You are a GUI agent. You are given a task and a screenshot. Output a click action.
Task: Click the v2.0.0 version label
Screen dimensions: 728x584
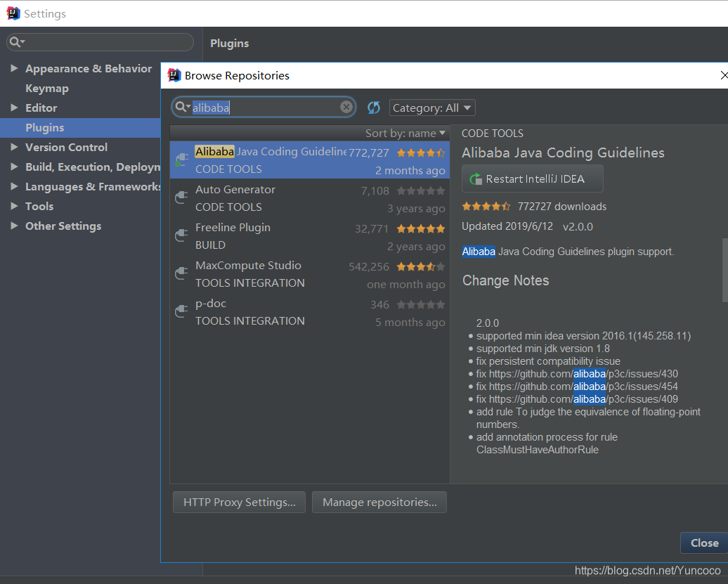578,226
